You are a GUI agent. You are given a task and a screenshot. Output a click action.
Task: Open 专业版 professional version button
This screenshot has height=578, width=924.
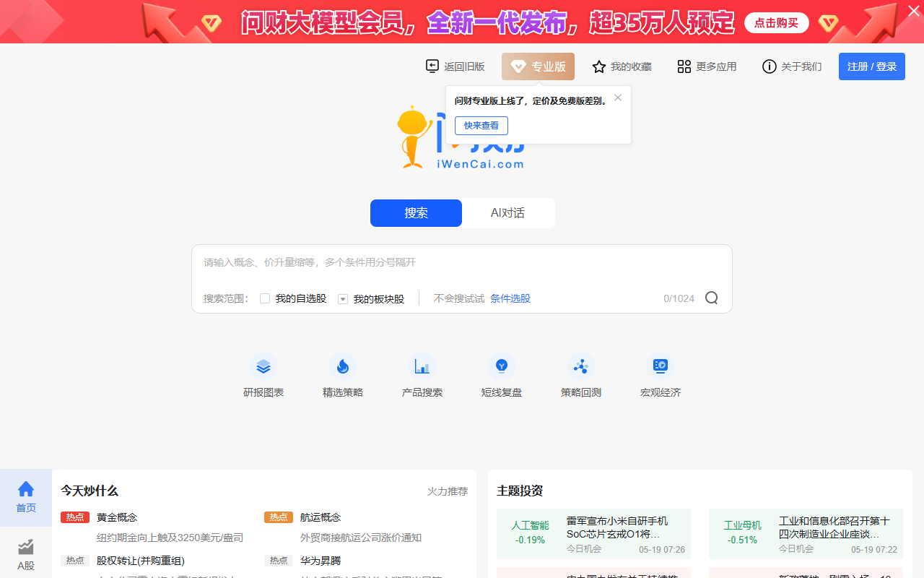(538, 66)
